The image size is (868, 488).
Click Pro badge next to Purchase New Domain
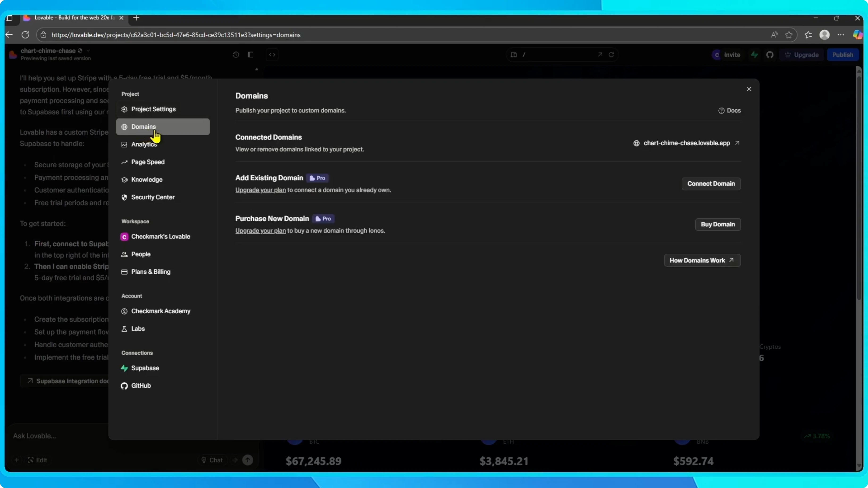click(323, 219)
